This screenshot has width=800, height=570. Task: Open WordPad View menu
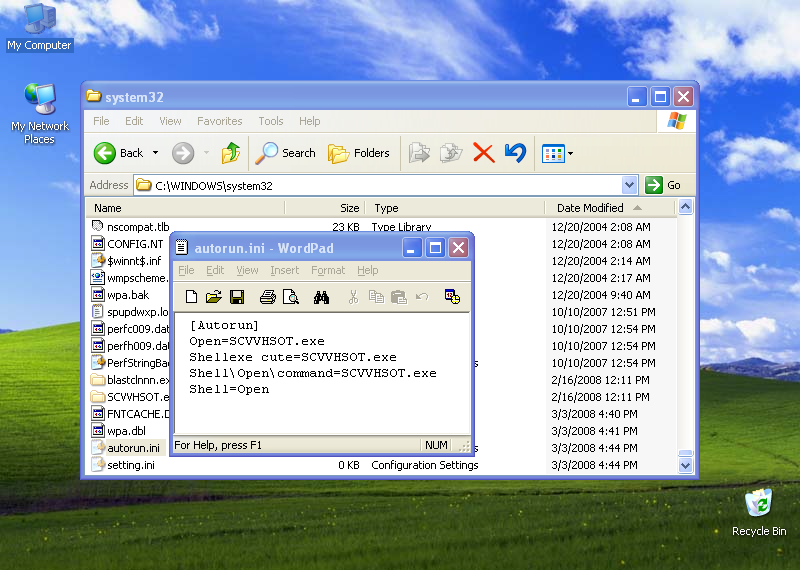(247, 270)
